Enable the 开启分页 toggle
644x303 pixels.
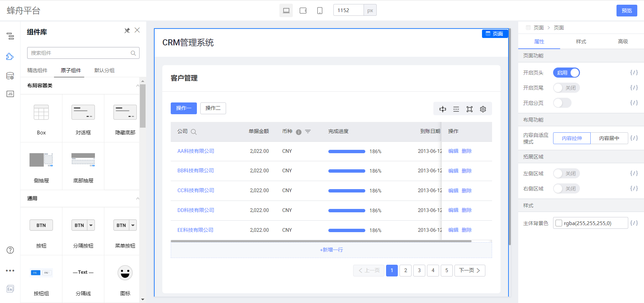pyautogui.click(x=562, y=103)
